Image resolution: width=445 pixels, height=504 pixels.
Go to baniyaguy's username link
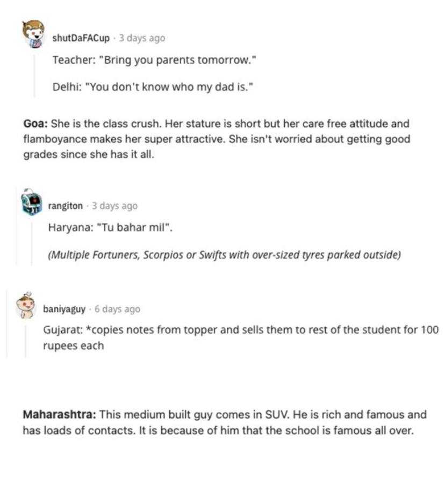(x=64, y=309)
